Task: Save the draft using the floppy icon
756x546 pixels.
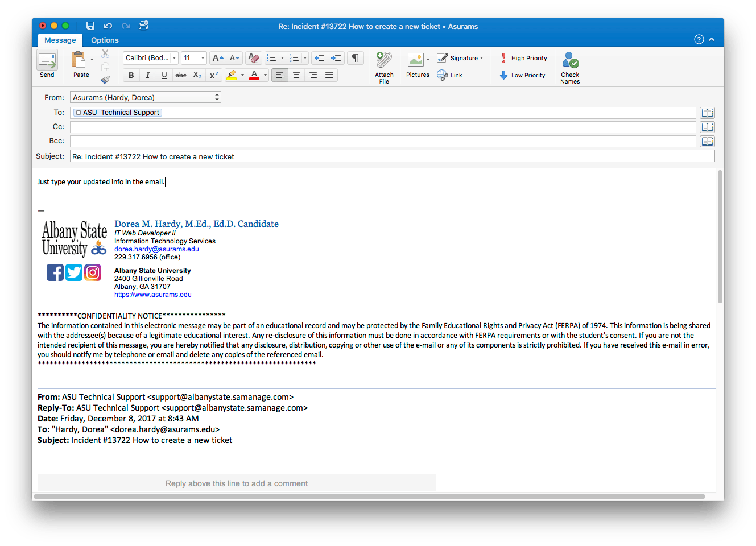Action: click(x=90, y=26)
